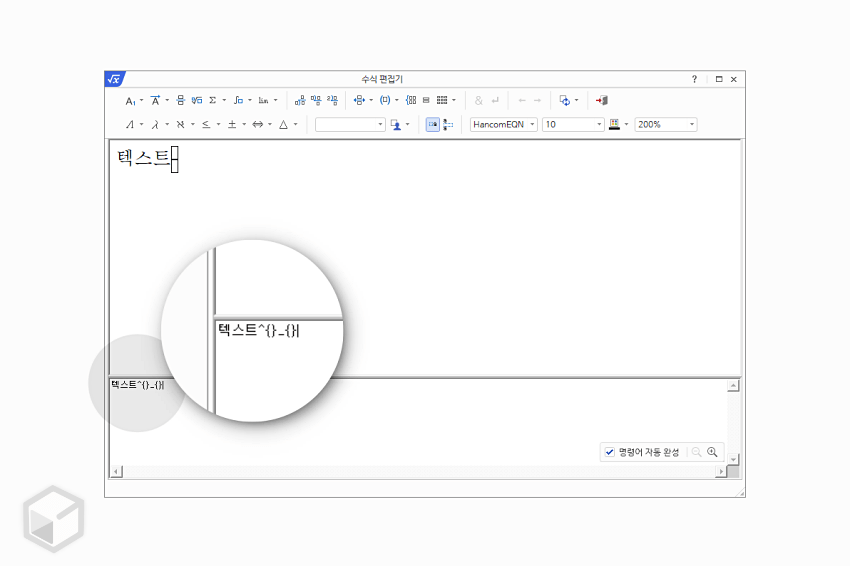The width and height of the screenshot is (850, 566).
Task: Click the stretch-bracket arrows icon
Action: tap(359, 100)
